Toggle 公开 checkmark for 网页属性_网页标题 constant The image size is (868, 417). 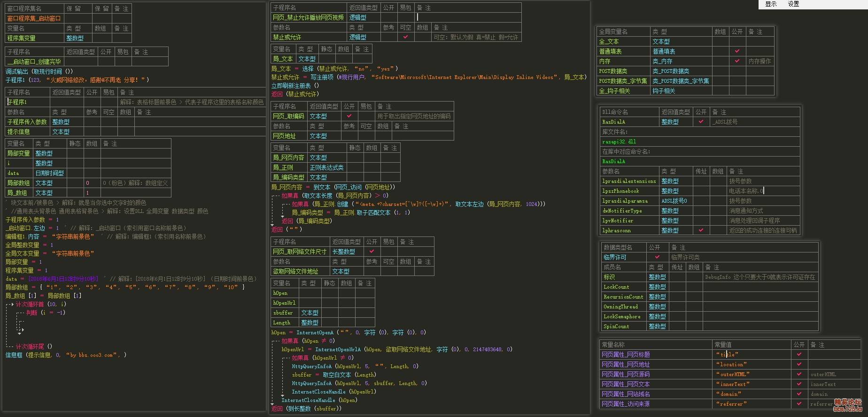(x=799, y=354)
